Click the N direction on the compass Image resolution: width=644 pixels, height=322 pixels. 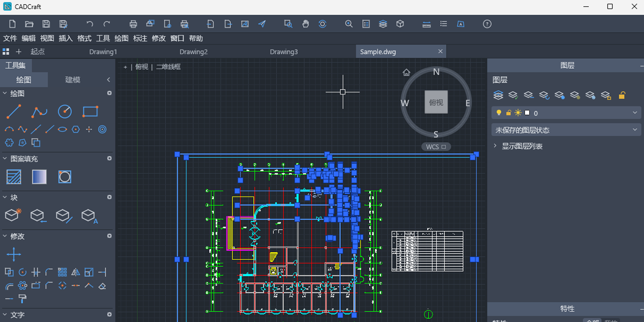coord(436,72)
